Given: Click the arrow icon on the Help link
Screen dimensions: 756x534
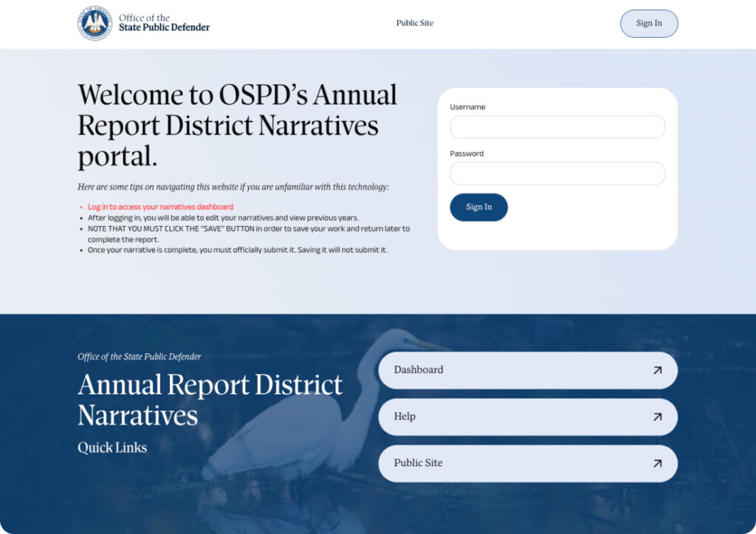Looking at the screenshot, I should [657, 417].
